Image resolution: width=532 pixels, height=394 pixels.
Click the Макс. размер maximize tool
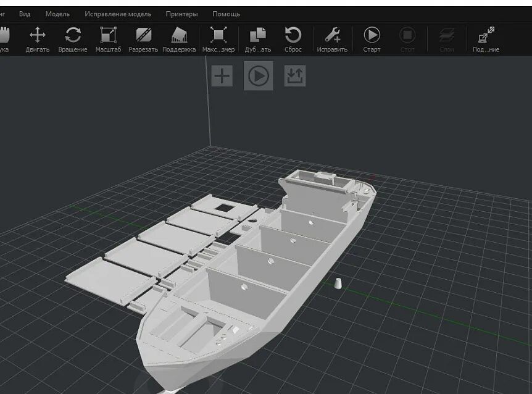click(x=218, y=40)
